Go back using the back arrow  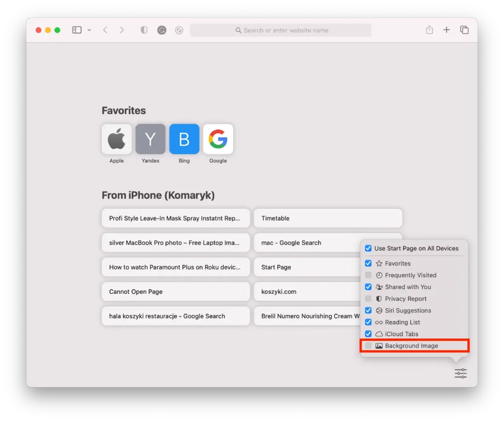click(x=105, y=30)
